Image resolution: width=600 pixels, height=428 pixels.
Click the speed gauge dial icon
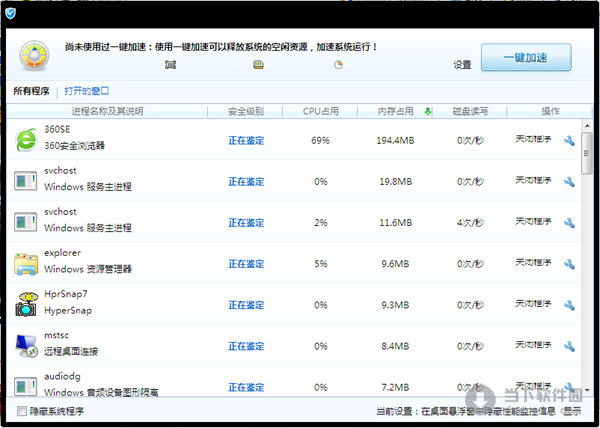click(34, 56)
